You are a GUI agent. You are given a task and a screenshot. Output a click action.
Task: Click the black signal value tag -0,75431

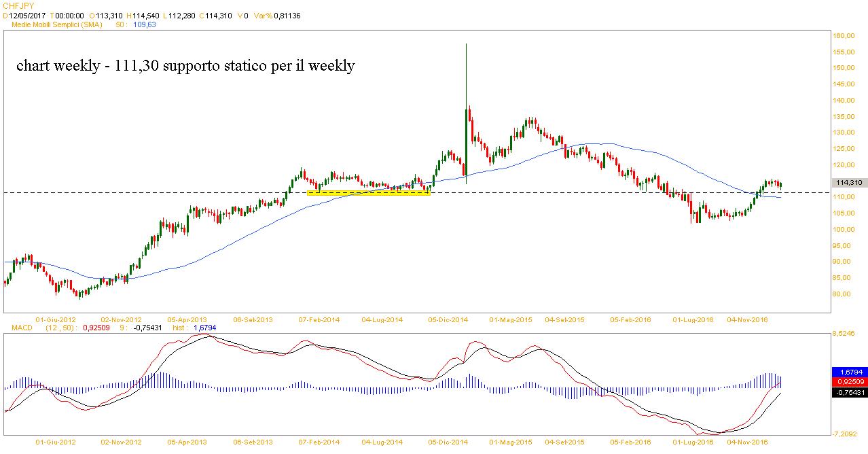point(849,392)
